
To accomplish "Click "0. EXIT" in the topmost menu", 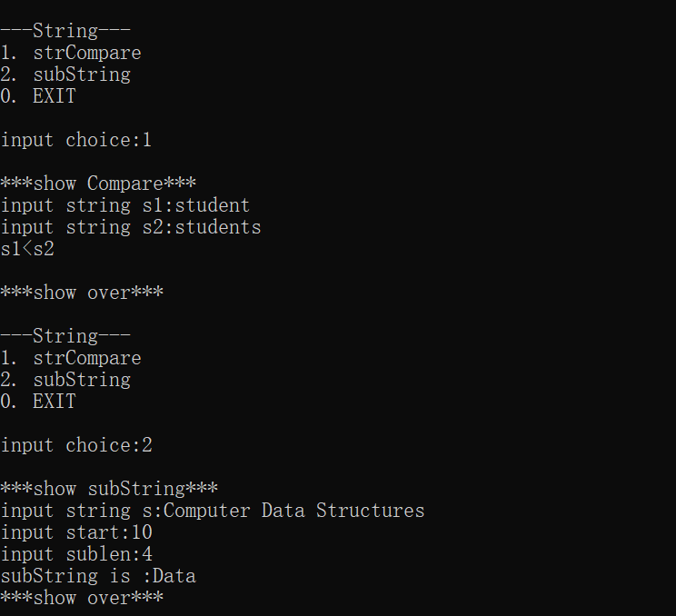I will pos(38,96).
